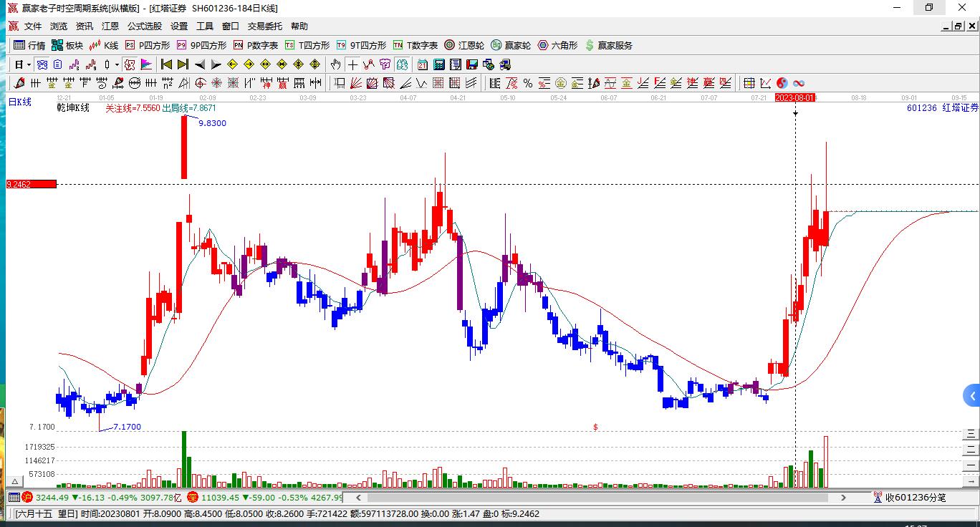Viewport: 980px width, 527px height.
Task: Open the 资讯 menu
Action: tap(85, 26)
